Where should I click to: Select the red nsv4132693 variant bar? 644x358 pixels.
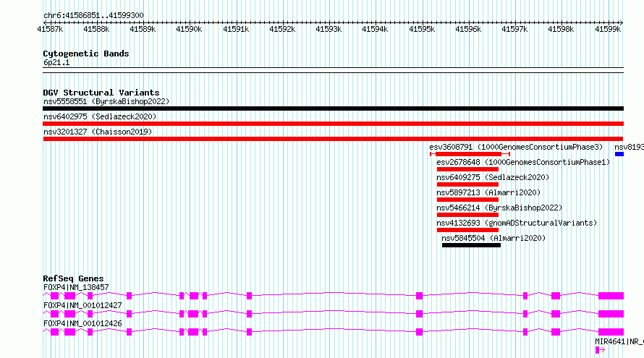tap(467, 230)
